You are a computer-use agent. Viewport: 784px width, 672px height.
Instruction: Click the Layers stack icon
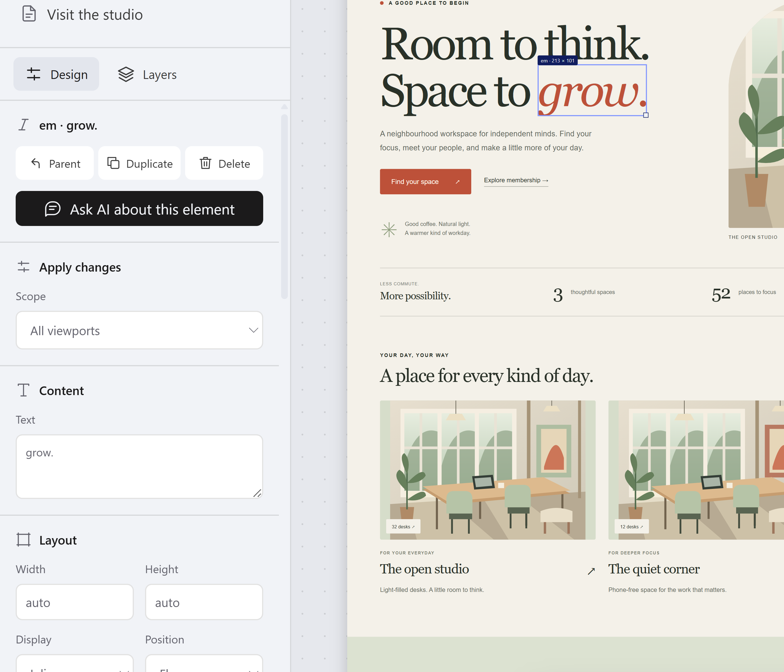pyautogui.click(x=126, y=74)
